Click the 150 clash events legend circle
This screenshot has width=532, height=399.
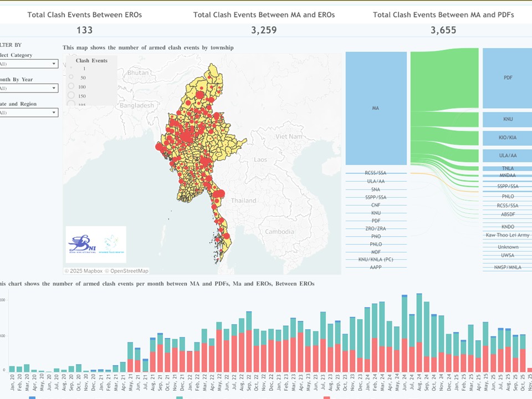point(71,95)
